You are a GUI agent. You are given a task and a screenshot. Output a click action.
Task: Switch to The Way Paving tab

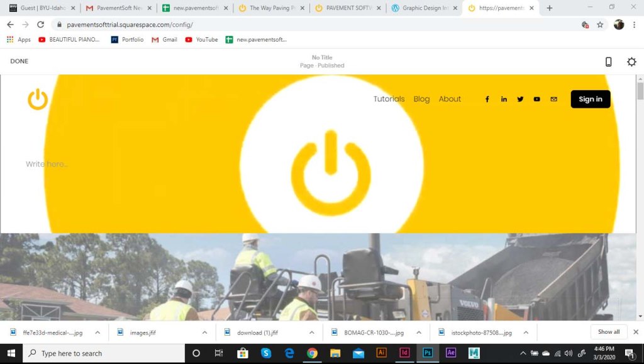tap(272, 8)
